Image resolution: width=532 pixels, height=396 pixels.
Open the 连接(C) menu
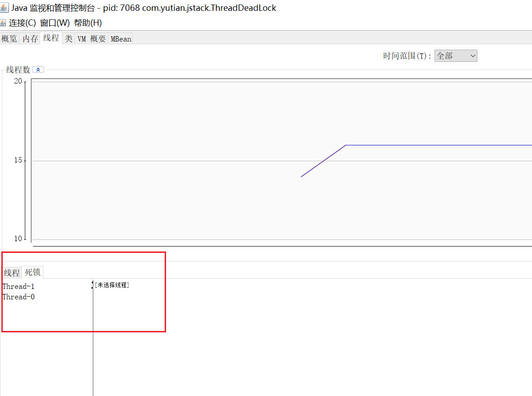[x=22, y=23]
